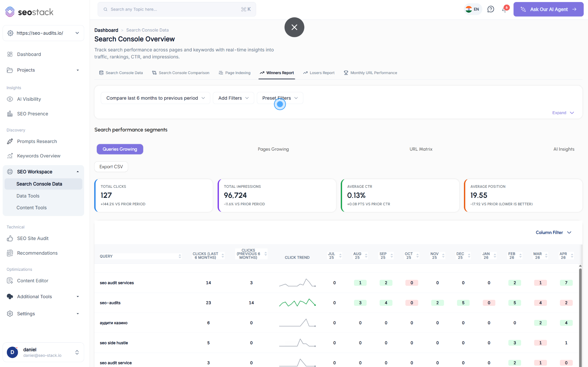The image size is (588, 367).
Task: Click the Page Indexing list icon
Action: coord(221,73)
